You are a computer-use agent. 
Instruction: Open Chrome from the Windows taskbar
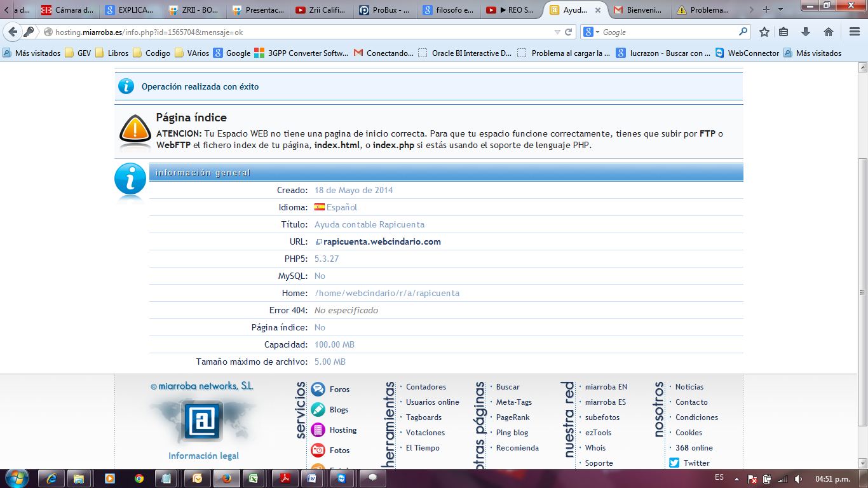click(x=139, y=478)
